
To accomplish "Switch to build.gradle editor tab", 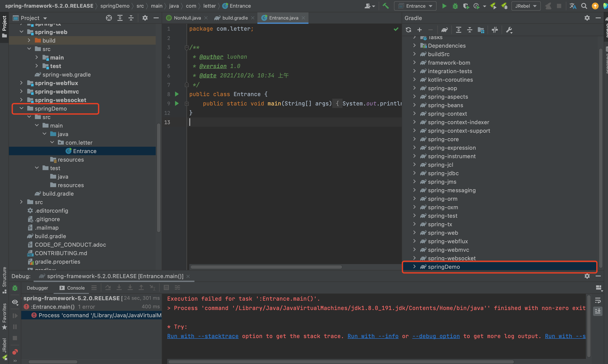I will pos(235,18).
